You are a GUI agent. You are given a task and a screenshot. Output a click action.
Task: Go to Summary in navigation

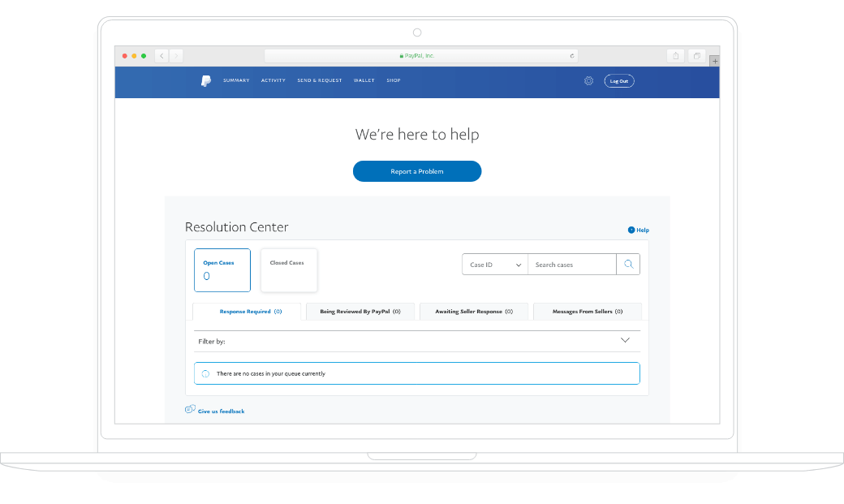pyautogui.click(x=236, y=80)
